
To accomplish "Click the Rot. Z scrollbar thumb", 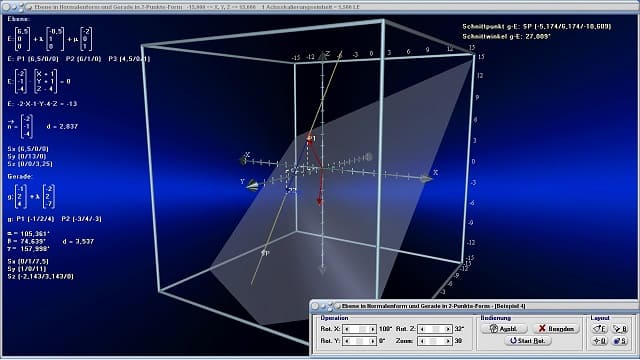I will [x=436, y=329].
